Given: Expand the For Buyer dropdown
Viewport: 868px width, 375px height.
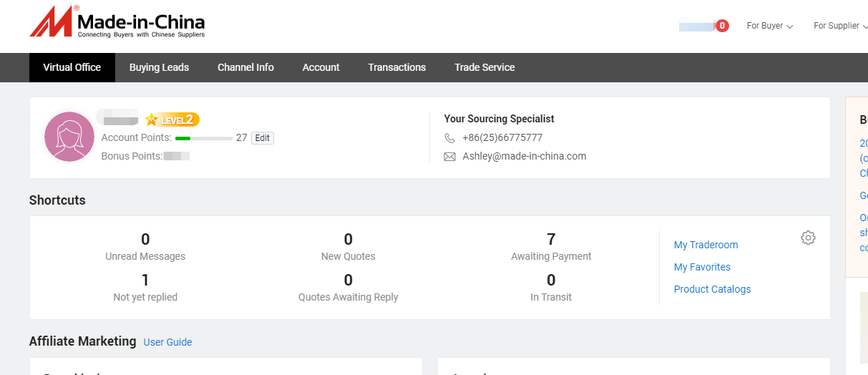Looking at the screenshot, I should [769, 26].
